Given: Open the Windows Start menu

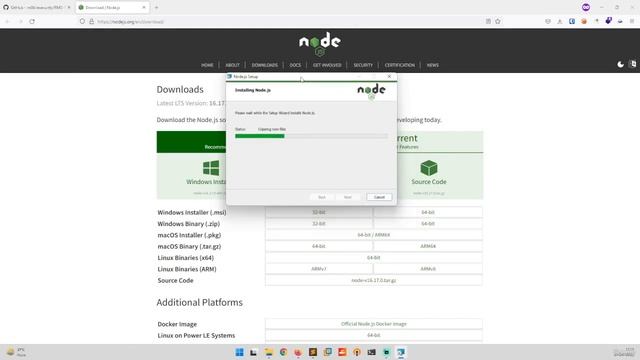Looking at the screenshot, I should [x=240, y=352].
